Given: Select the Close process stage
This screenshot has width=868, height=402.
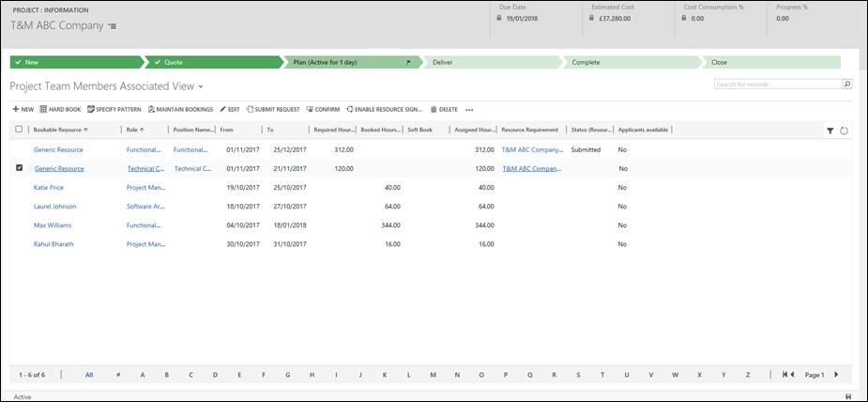Looking at the screenshot, I should tap(773, 63).
